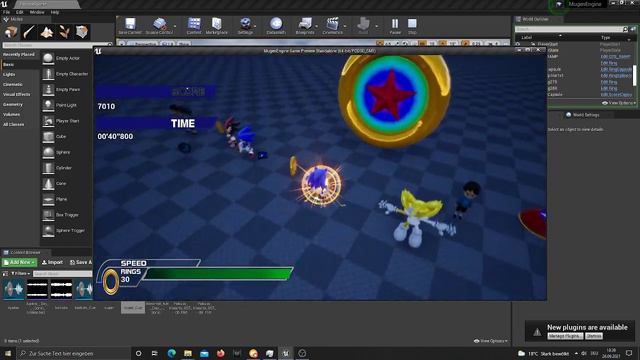Image resolution: width=640 pixels, height=360 pixels.
Task: Switch to Basic category
Action: click(x=19, y=64)
